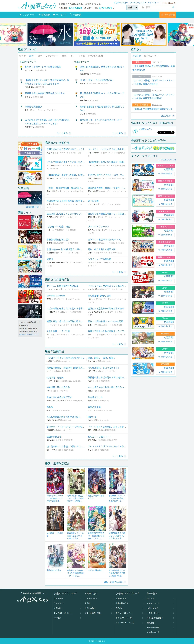Click 応募作品を見る for the 7/31まで contest
194x644 pixels.
tap(165, 265)
